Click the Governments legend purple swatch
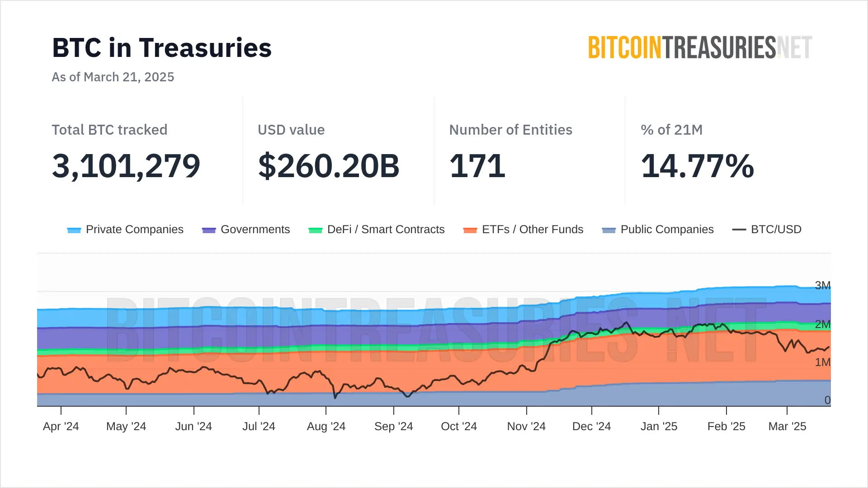Screen dimensions: 868x488 (x=208, y=230)
